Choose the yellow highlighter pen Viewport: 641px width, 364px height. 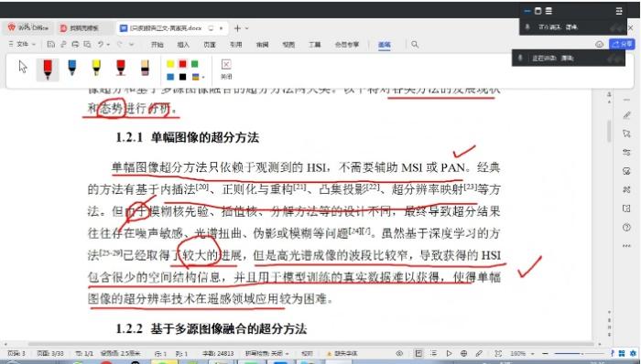click(x=96, y=68)
